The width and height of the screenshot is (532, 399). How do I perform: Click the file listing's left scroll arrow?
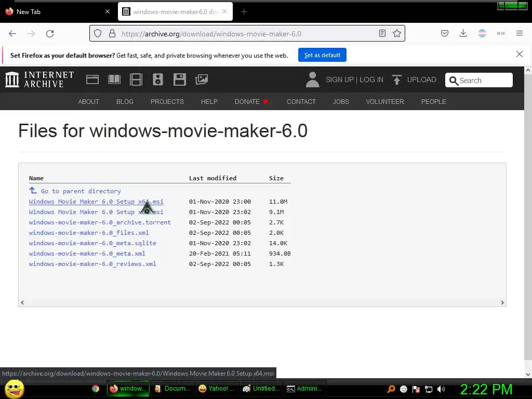[x=22, y=303]
